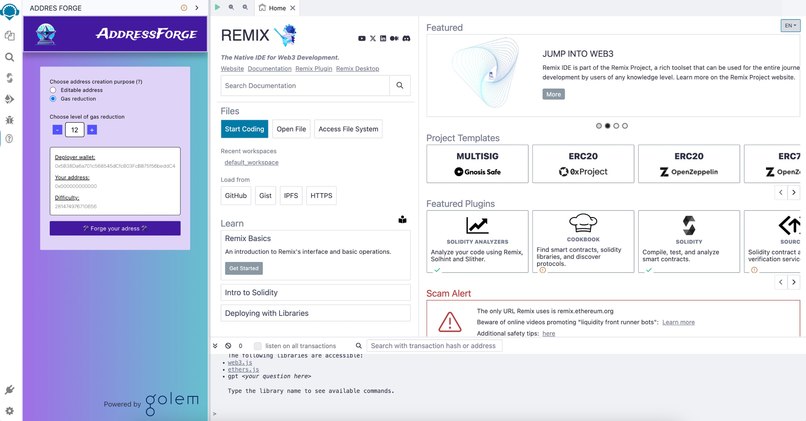
Task: Toggle listen on all transactions checkbox
Action: (x=258, y=346)
